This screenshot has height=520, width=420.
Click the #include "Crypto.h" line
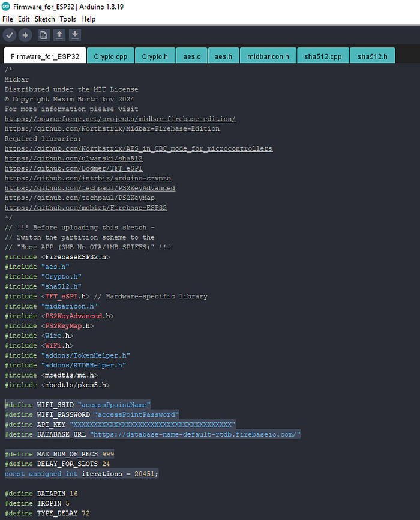coord(43,277)
